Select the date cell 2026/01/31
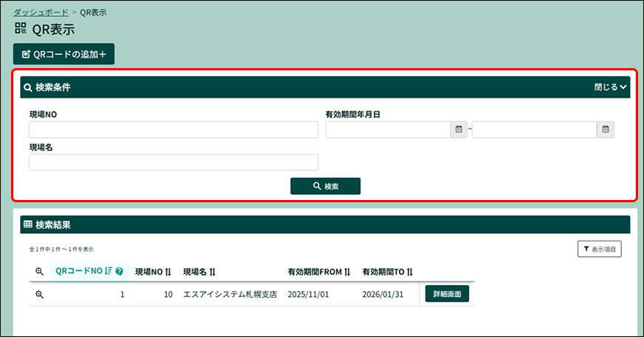 [x=383, y=294]
